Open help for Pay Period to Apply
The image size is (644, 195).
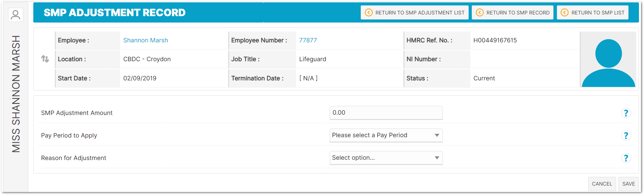pos(625,136)
